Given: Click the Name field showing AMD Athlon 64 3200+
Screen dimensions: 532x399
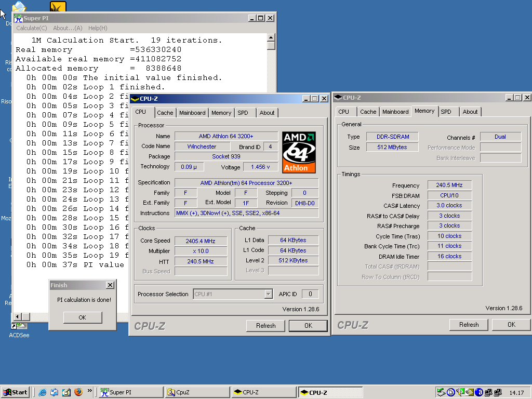Looking at the screenshot, I should tap(226, 136).
